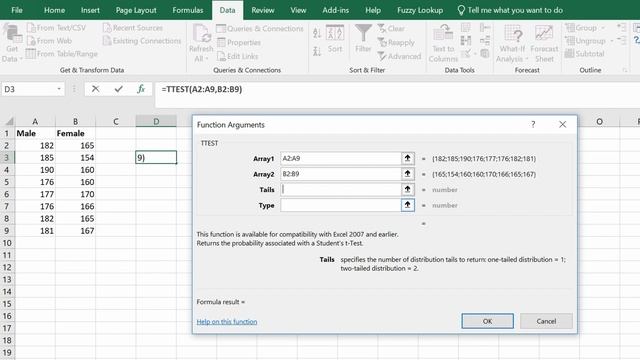Click the Insert Function fx icon
Screen dimensions: 640x360
tap(141, 89)
